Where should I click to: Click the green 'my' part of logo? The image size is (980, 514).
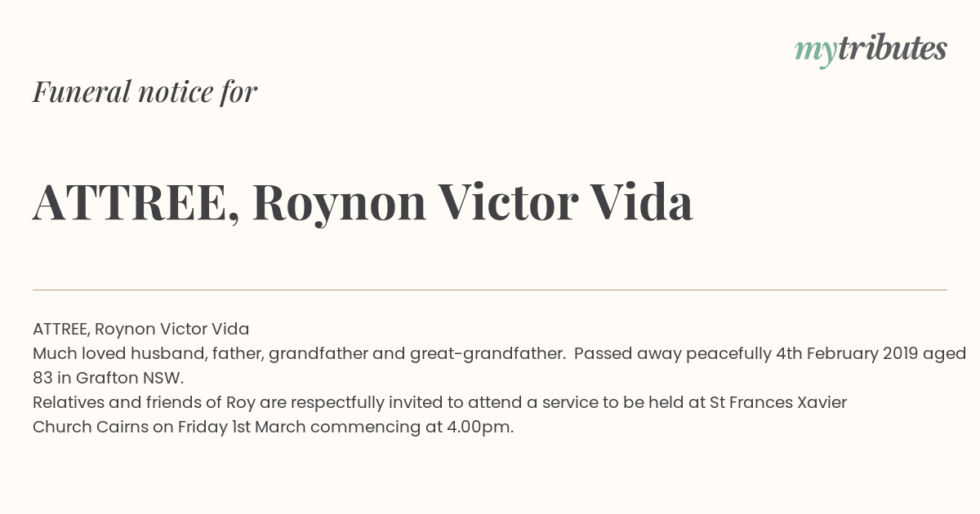pos(816,52)
